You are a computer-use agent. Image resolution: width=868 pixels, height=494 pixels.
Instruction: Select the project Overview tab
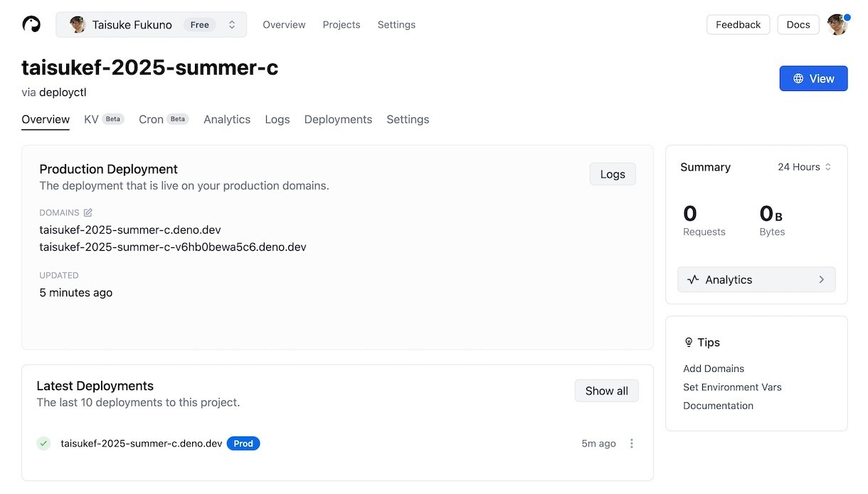[46, 119]
